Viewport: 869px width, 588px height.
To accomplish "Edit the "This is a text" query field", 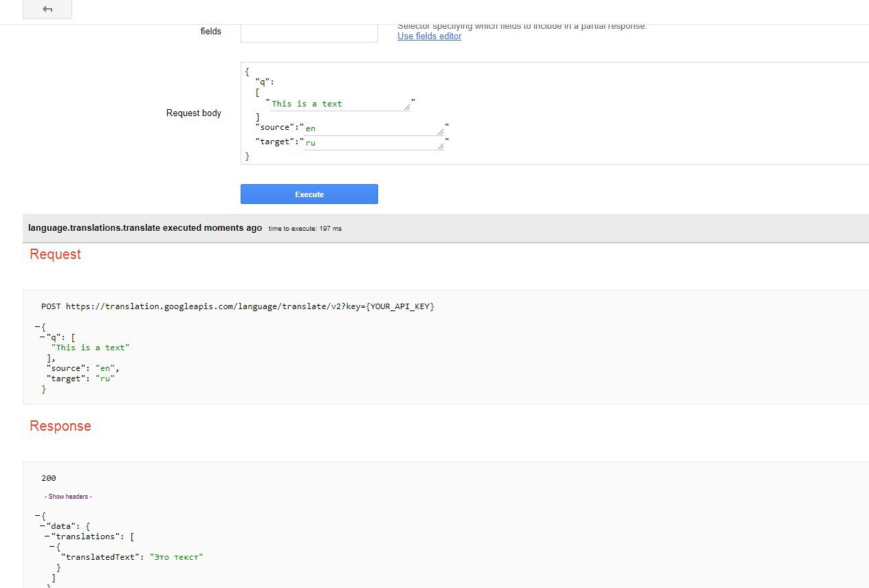I will coord(340,104).
